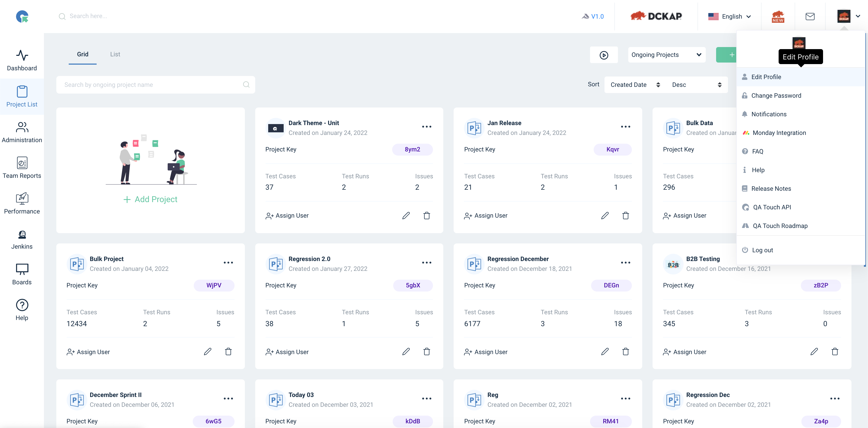This screenshot has width=868, height=428.
Task: Open Regression December more options menu
Action: click(x=625, y=263)
